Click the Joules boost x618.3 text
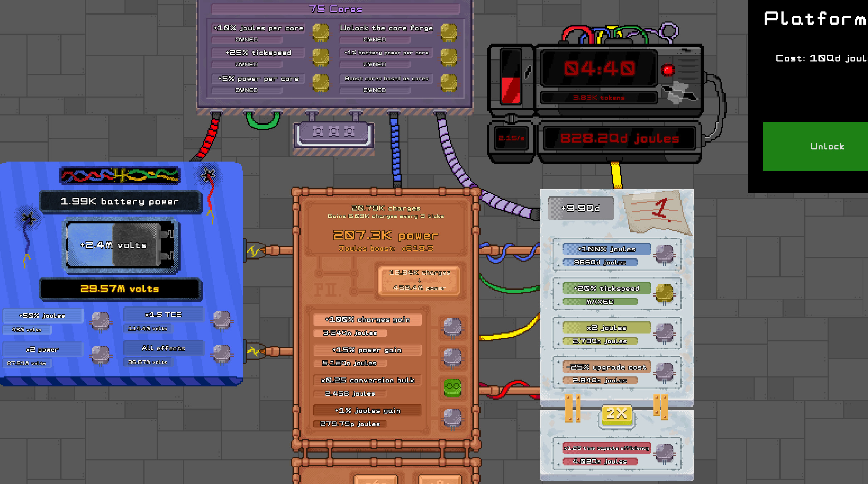 [386, 248]
